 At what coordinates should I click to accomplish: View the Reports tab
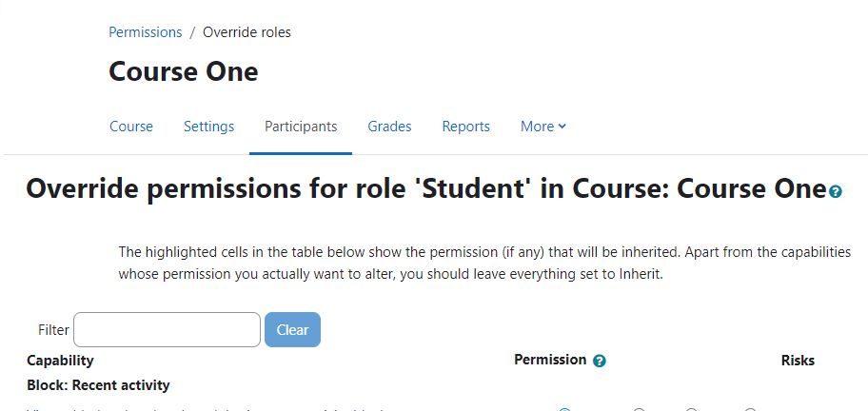pos(465,127)
